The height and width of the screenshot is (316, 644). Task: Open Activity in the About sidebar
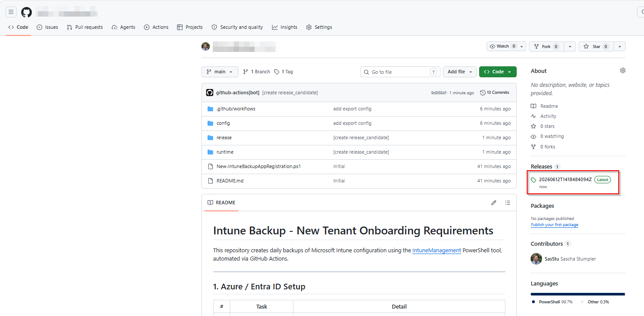543,116
